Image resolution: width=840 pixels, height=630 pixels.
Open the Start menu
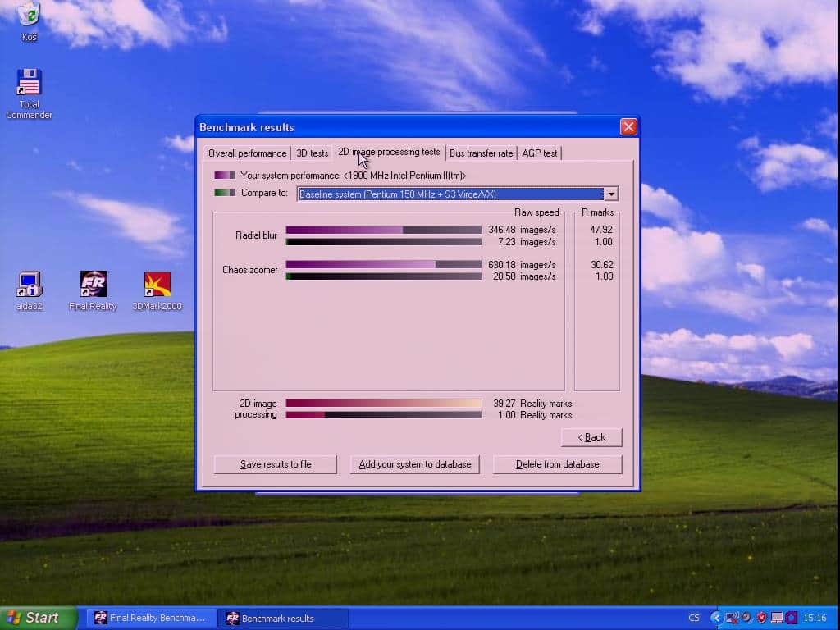pos(39,618)
